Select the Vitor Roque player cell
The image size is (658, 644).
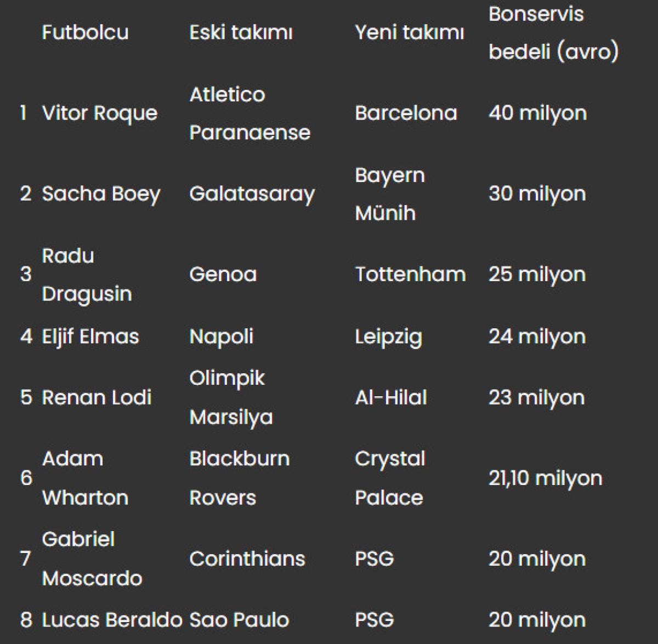100,113
